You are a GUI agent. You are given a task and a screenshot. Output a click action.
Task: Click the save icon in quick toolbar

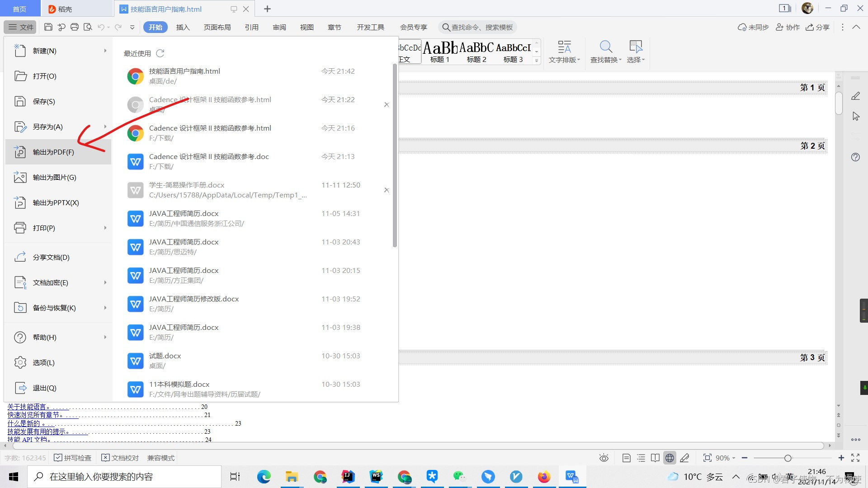click(x=48, y=27)
